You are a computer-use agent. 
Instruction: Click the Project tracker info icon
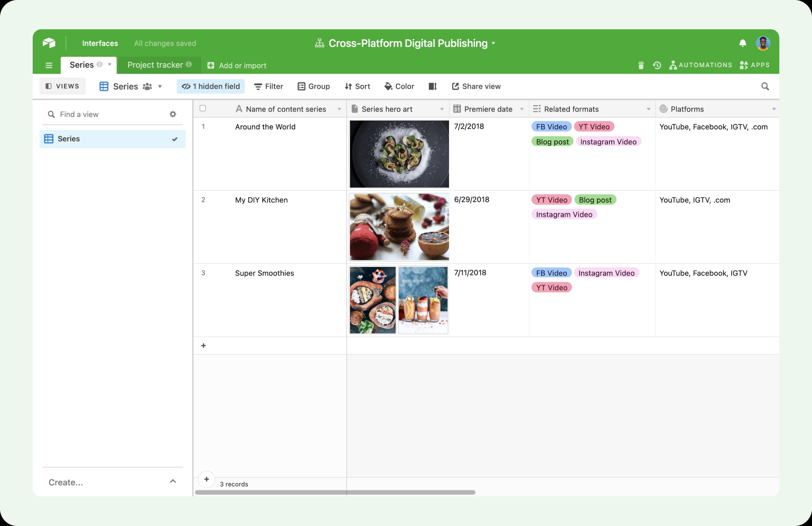189,65
